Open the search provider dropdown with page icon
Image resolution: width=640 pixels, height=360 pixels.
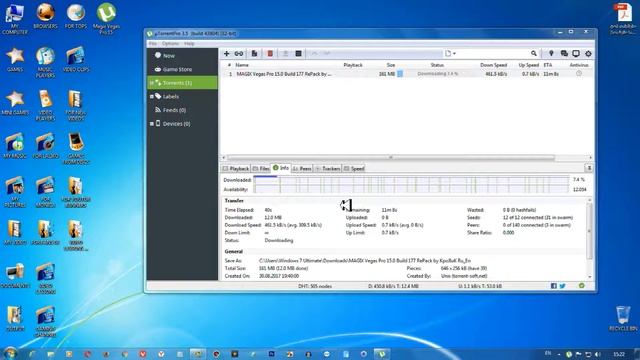[450, 53]
